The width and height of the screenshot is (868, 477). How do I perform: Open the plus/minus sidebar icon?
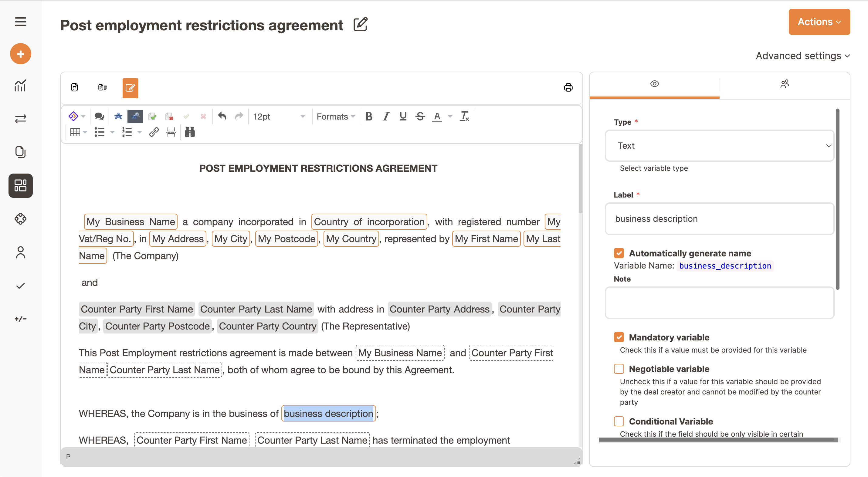coord(21,319)
